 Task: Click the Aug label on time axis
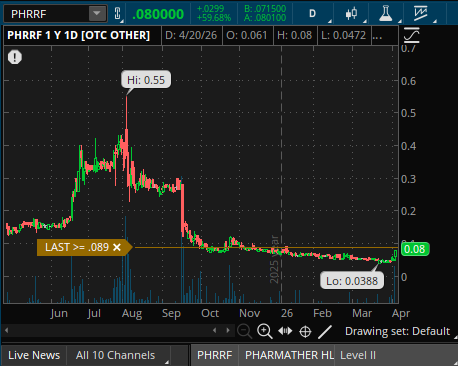(132, 313)
